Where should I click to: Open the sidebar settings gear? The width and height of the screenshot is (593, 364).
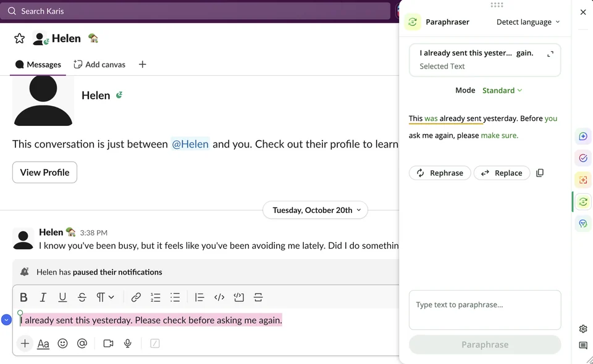pyautogui.click(x=582, y=329)
